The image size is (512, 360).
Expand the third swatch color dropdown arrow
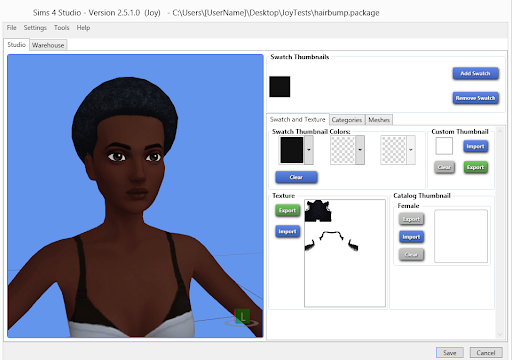tap(411, 150)
